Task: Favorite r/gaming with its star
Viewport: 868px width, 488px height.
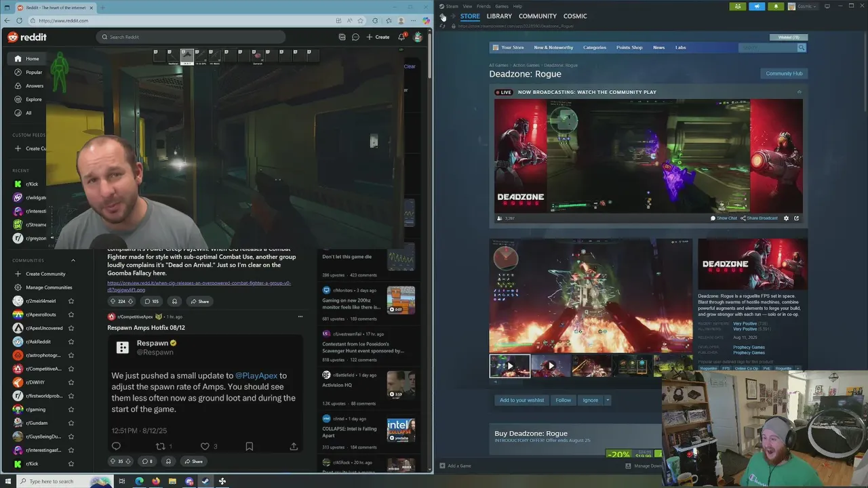Action: (x=71, y=409)
